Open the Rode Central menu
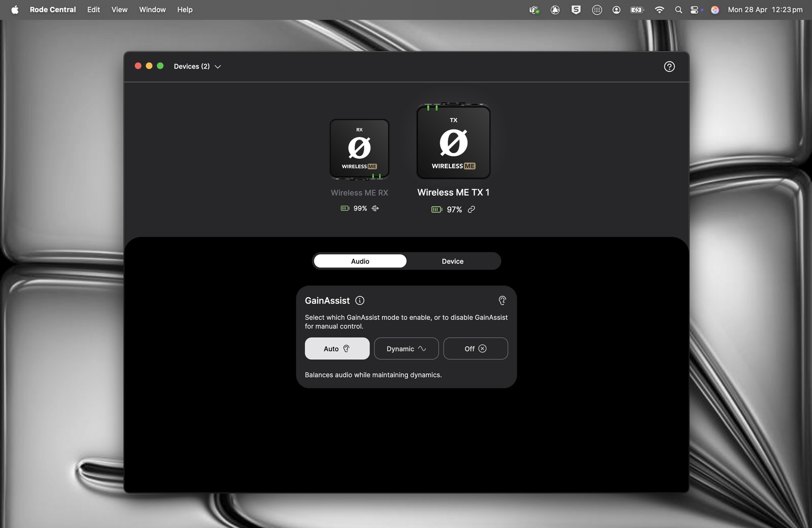 pyautogui.click(x=52, y=9)
